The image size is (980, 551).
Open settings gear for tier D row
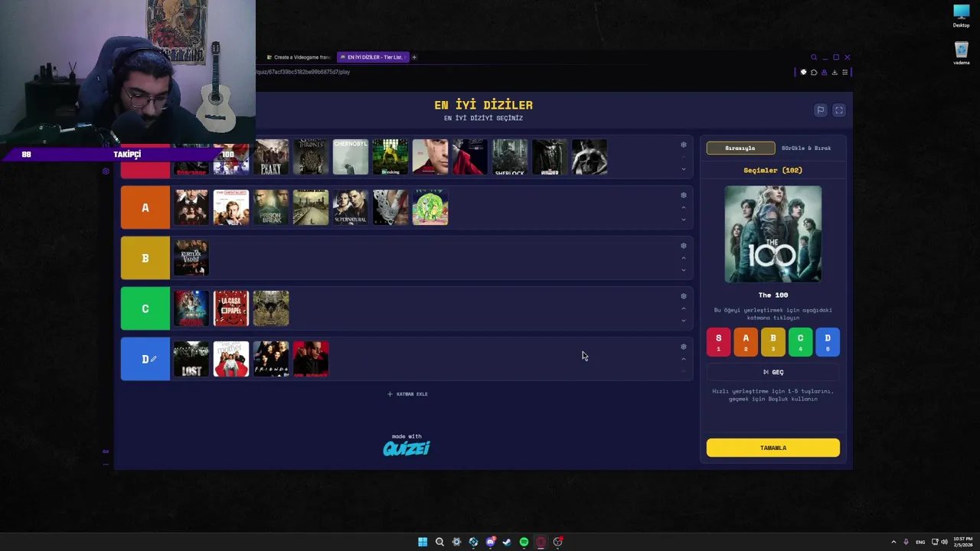coord(684,347)
